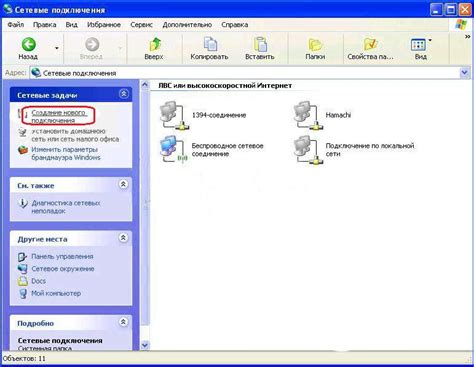This screenshot has width=474, height=367.
Task: Click the Мой компьютер icon
Action: pyautogui.click(x=22, y=294)
